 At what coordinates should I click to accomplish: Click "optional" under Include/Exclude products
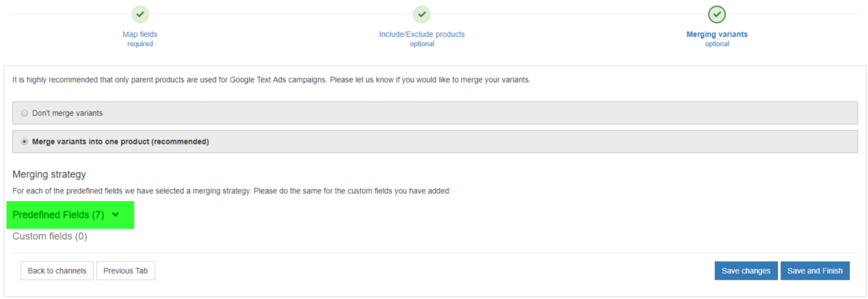[422, 44]
